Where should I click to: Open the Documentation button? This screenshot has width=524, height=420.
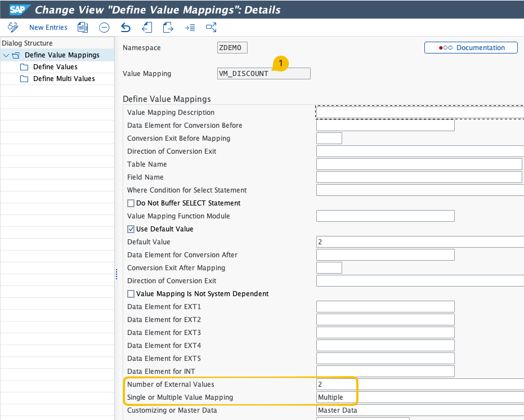(x=471, y=47)
